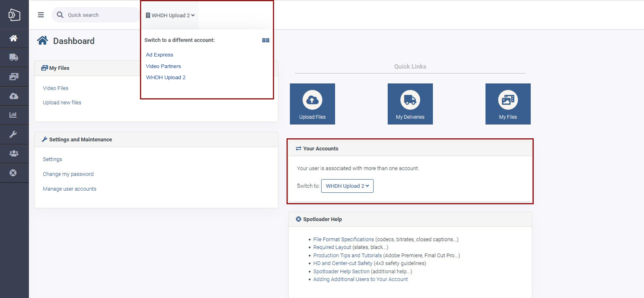Image resolution: width=644 pixels, height=298 pixels.
Task: Open the users group icon in the sidebar
Action: tap(14, 154)
